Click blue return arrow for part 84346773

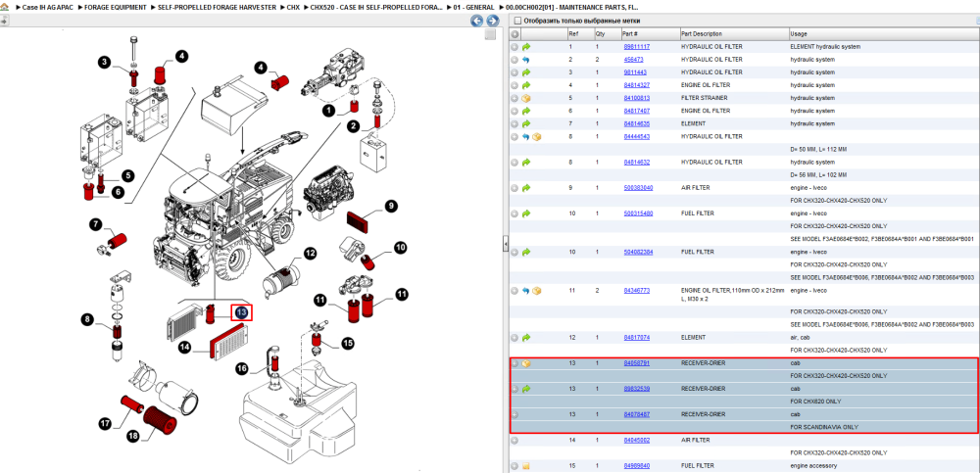[526, 291]
